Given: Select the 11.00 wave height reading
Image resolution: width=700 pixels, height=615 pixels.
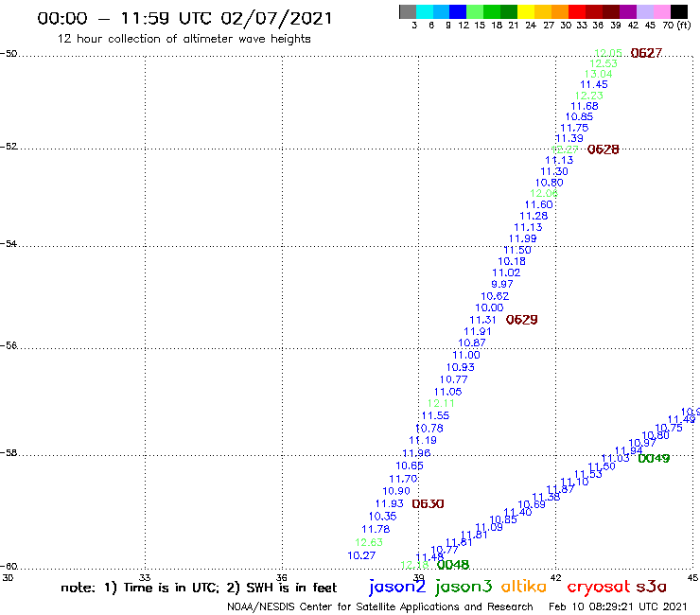Looking at the screenshot, I should tap(466, 355).
